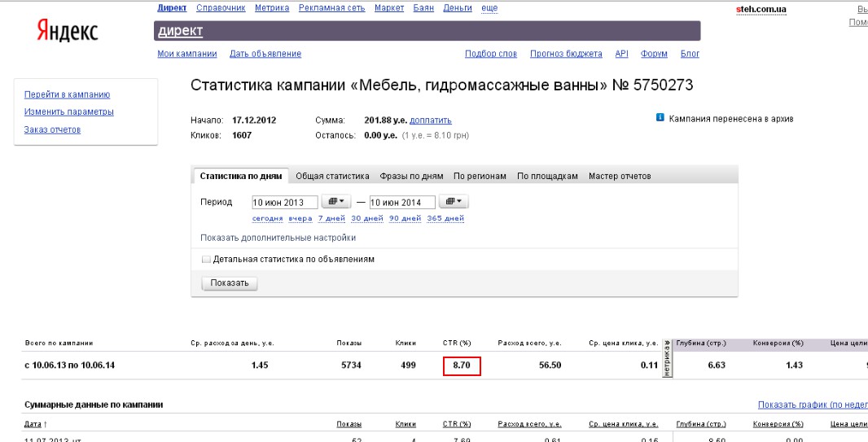Select the Мастер отчетов tab
The width and height of the screenshot is (868, 442).
coord(620,176)
